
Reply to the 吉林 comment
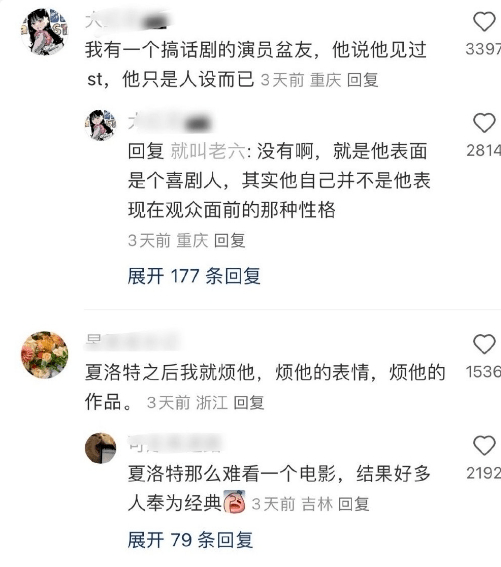pos(353,504)
